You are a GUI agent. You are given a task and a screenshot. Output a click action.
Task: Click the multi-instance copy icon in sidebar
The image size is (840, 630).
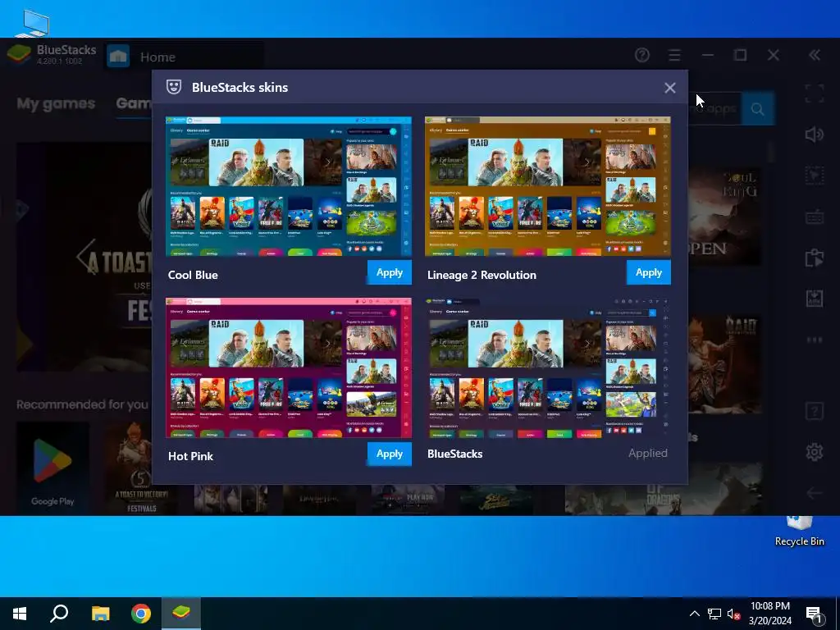[815, 258]
